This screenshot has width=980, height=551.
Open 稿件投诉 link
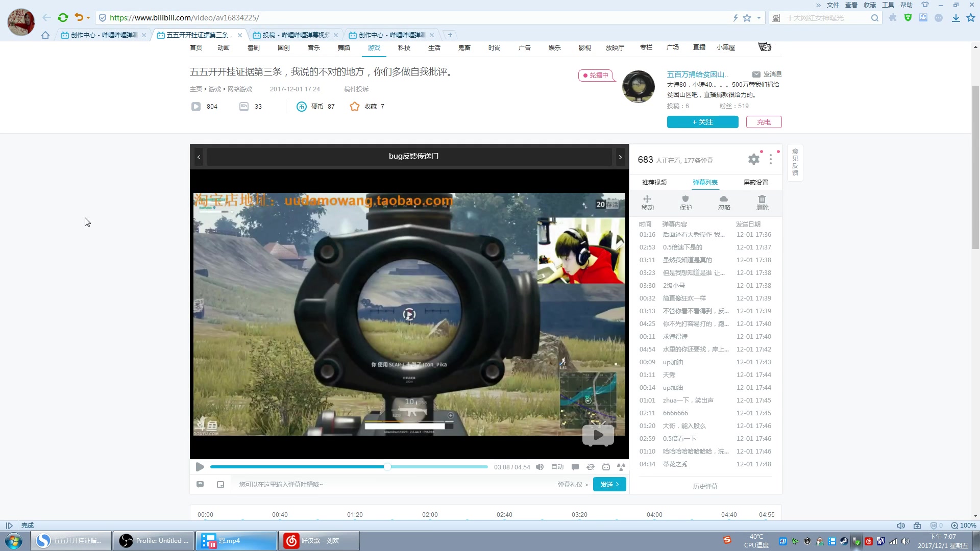356,89
